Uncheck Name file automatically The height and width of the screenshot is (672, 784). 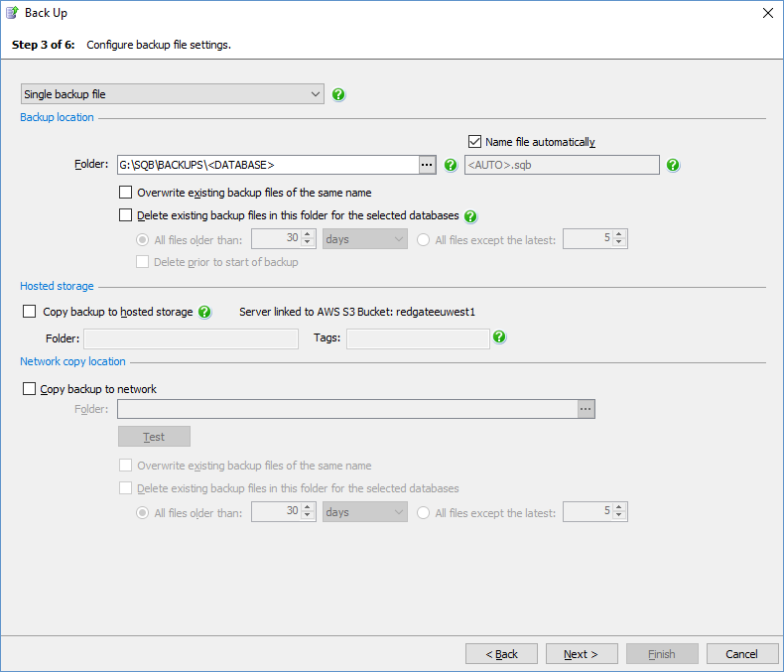pos(474,142)
